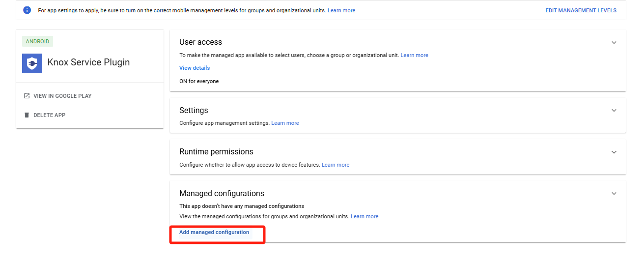Screen dimensions: 644x264
Task: Click the Knox Service Plugin title
Action: click(x=88, y=62)
